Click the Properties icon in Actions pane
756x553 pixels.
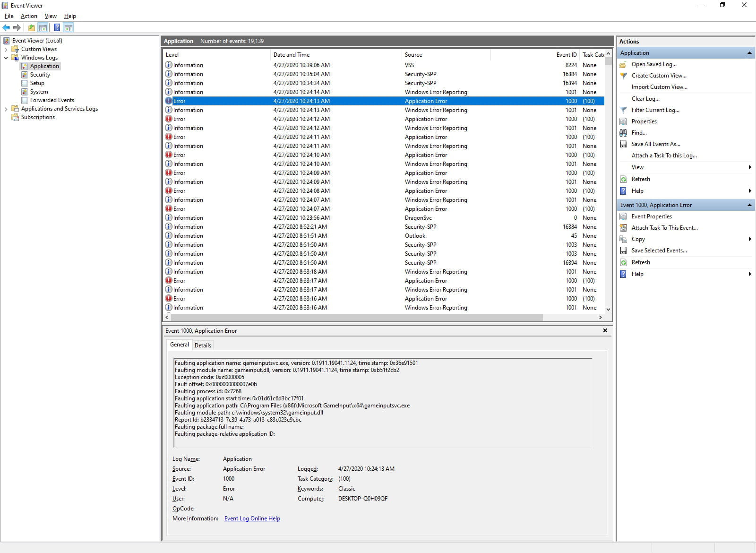(623, 121)
